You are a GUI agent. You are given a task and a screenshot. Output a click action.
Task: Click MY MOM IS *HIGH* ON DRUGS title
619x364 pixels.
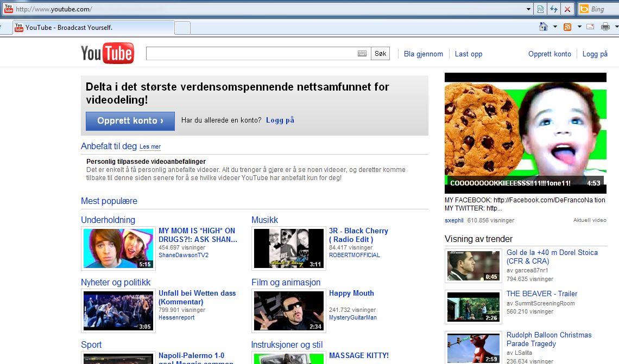(198, 235)
